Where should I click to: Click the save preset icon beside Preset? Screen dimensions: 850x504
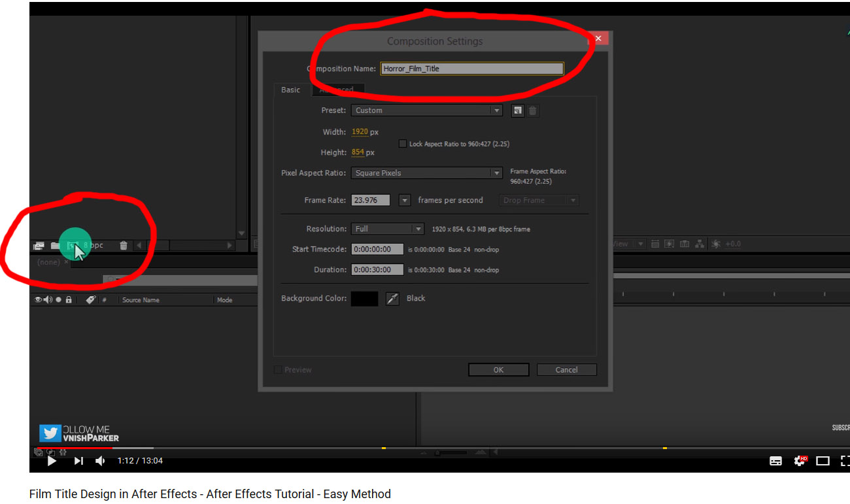[x=517, y=110]
